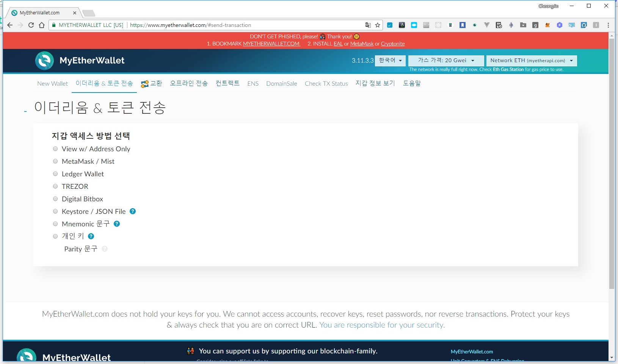The height and width of the screenshot is (364, 618).
Task: Open the New Wallet tab
Action: (52, 83)
